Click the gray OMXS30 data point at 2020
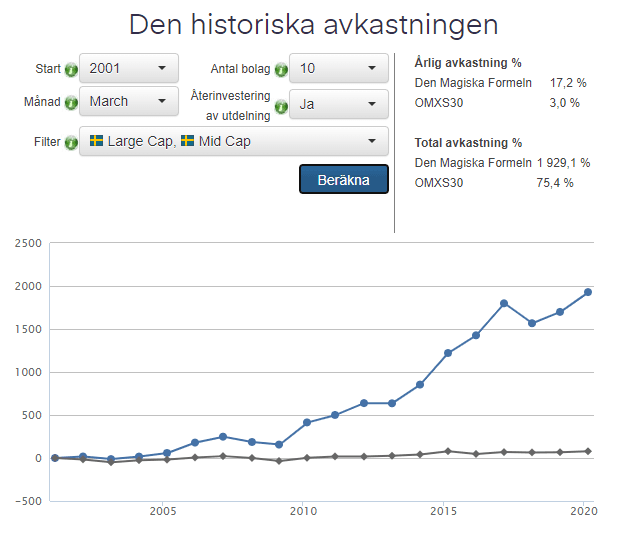Viewport: 619px width, 534px height. coord(588,451)
